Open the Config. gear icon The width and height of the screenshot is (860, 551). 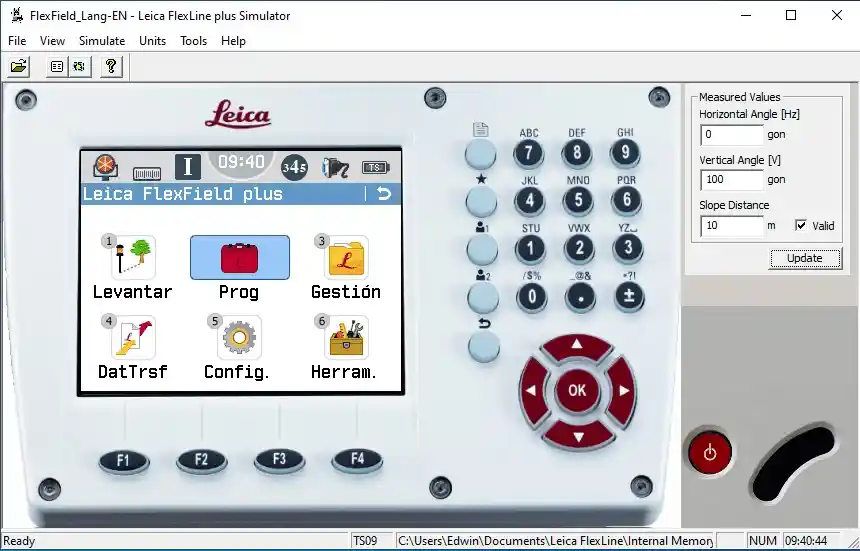click(x=239, y=338)
